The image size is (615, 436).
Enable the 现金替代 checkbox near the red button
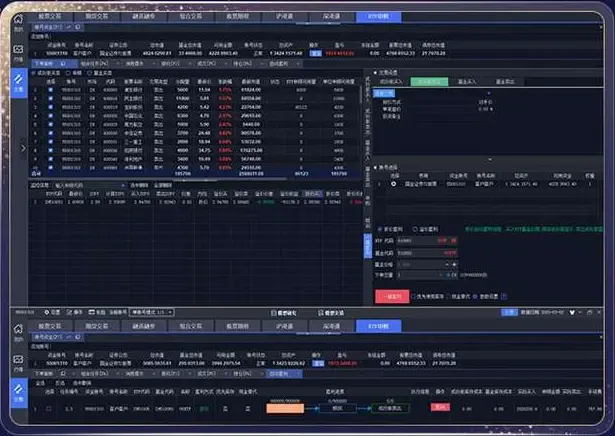click(x=449, y=296)
